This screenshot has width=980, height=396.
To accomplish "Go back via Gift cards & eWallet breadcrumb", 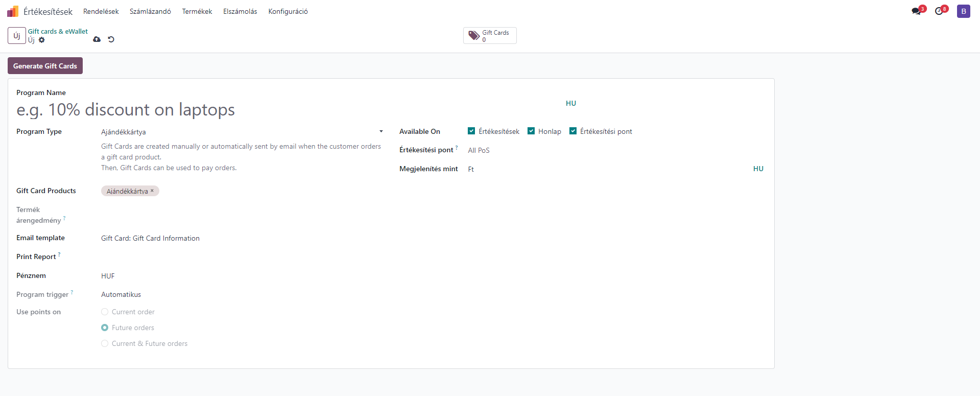I will click(58, 31).
